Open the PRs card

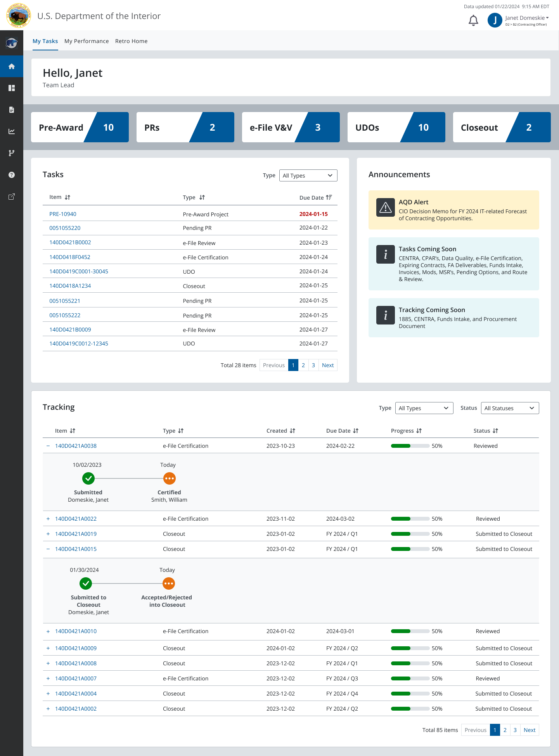pyautogui.click(x=185, y=127)
